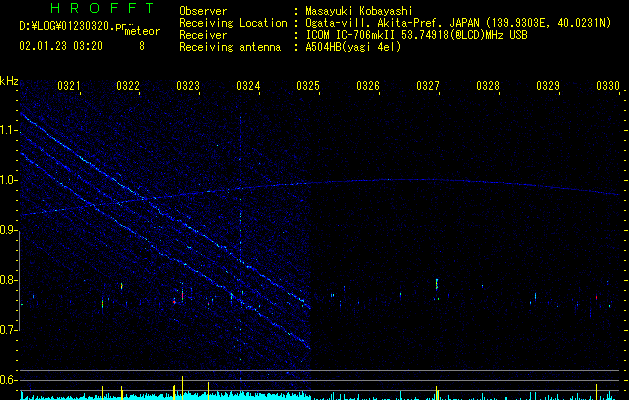Viewport: 629px width, 400px height.
Task: Click the 0.8 frequency axis label
Action: coord(8,280)
